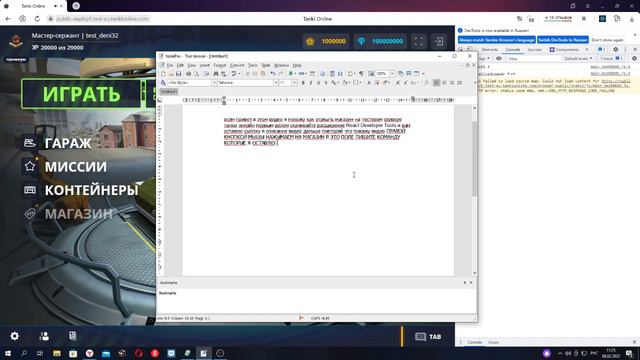Click the exit door icon in game header
This screenshot has height=360, width=640.
click(x=439, y=41)
